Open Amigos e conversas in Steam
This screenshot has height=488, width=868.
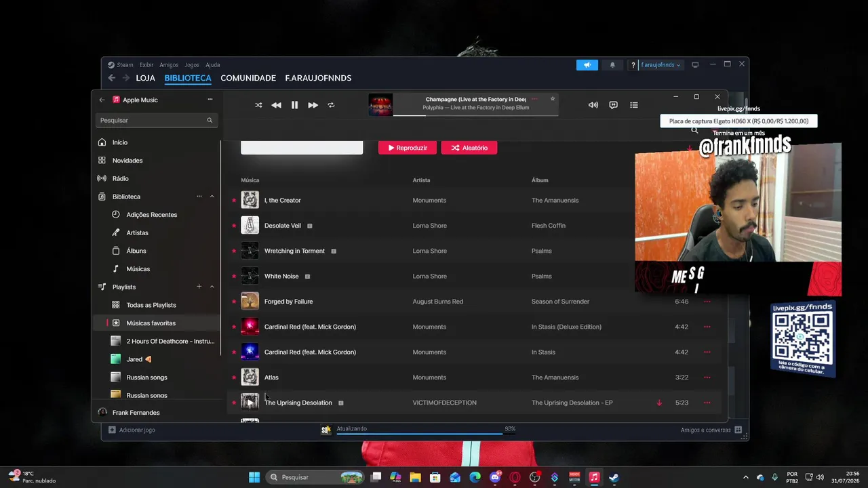click(712, 430)
